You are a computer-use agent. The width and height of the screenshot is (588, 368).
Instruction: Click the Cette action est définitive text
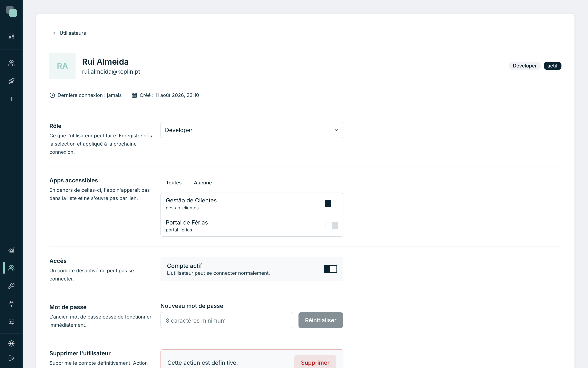[203, 363]
